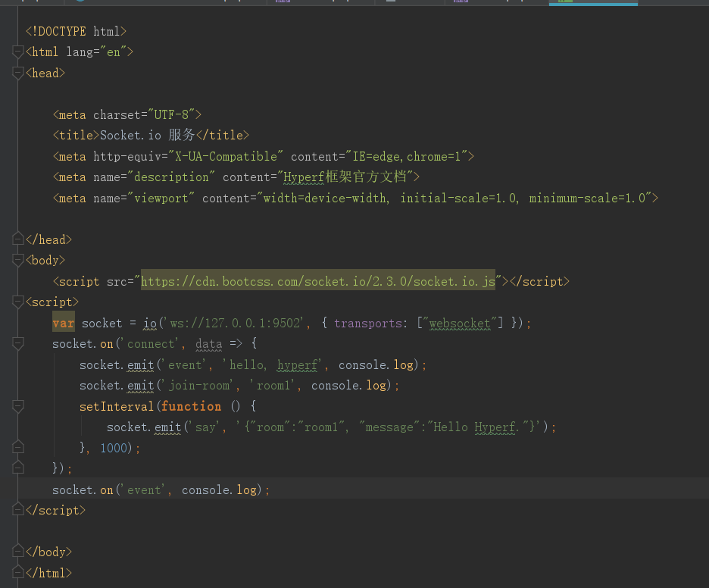
Task: Click the fold end marker beside </body>
Action: [x=17, y=552]
